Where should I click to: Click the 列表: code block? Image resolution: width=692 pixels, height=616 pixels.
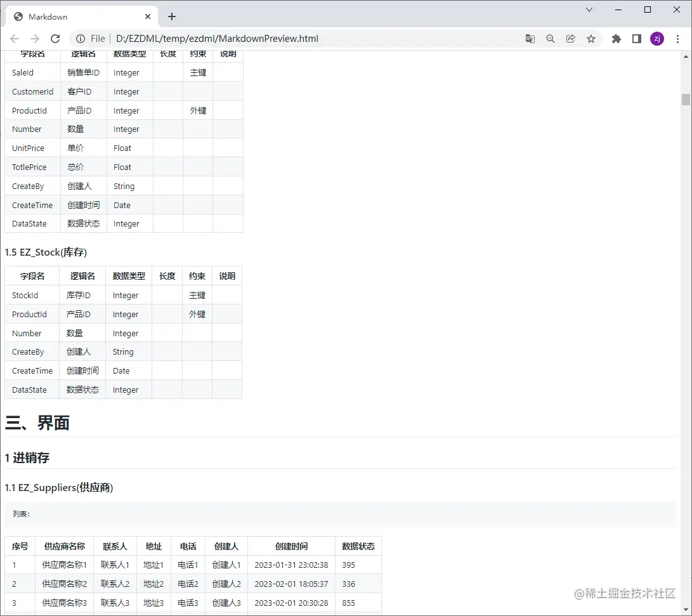point(341,514)
